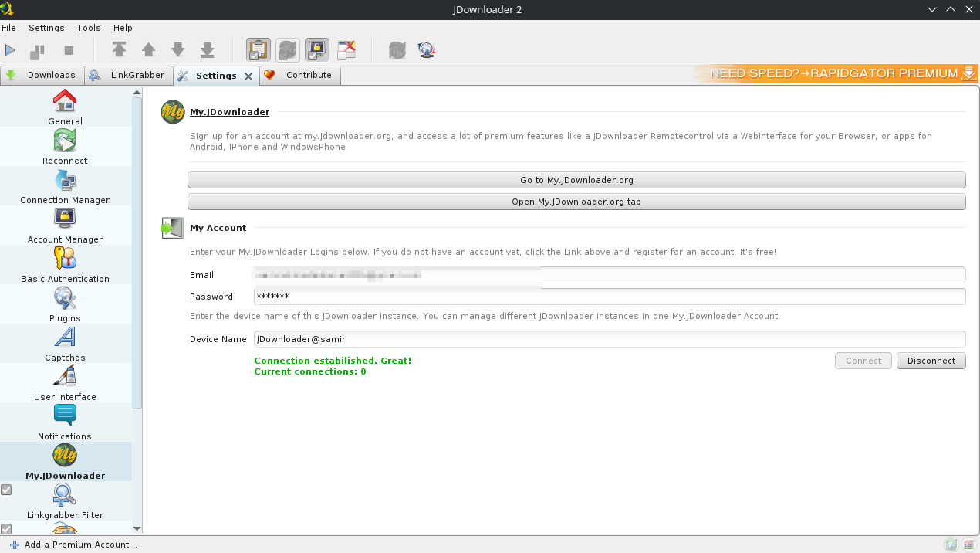Open the File menu
This screenshot has height=553, width=980.
pyautogui.click(x=8, y=28)
